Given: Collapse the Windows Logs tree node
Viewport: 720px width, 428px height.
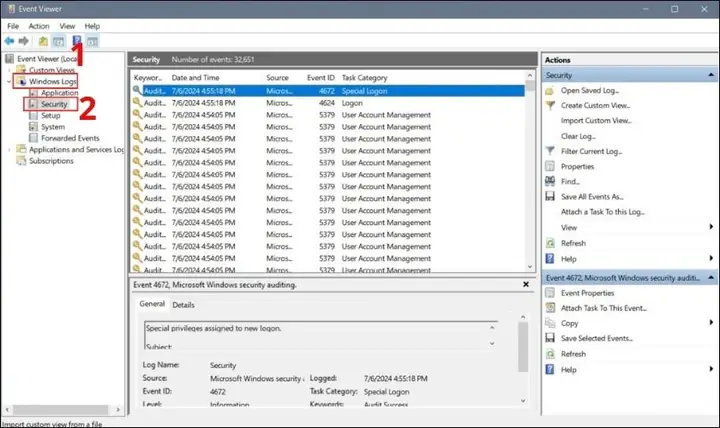Looking at the screenshot, I should point(9,82).
